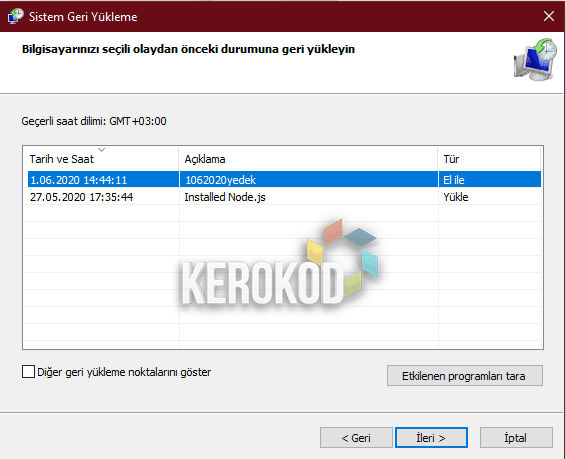The width and height of the screenshot is (566, 459).
Task: Click the Yükle type cell
Action: tap(456, 197)
